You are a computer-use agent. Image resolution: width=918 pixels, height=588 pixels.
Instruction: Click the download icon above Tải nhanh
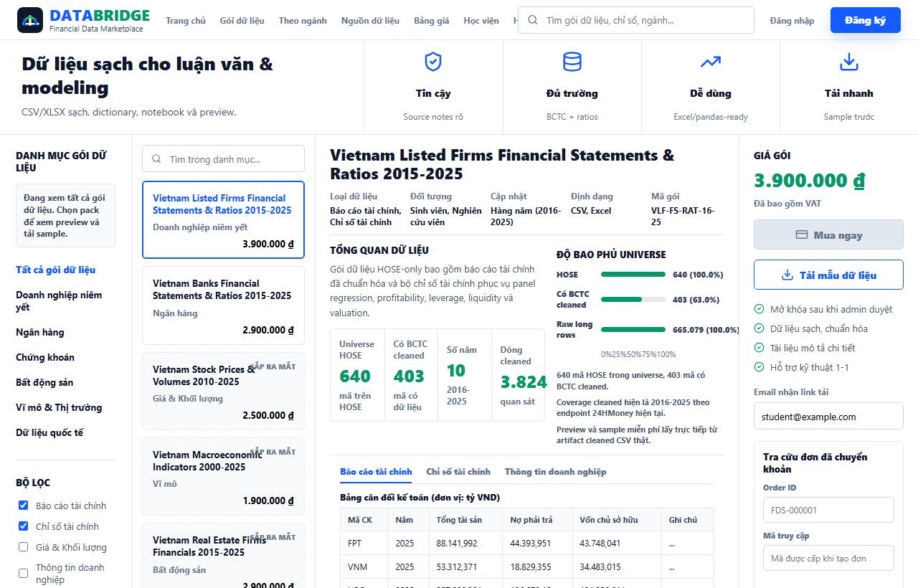(x=849, y=62)
